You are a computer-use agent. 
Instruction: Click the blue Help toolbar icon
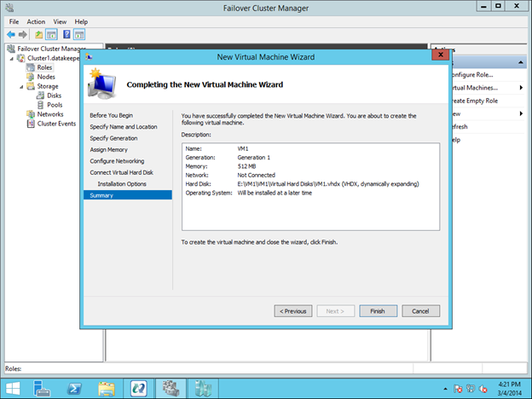click(66, 34)
